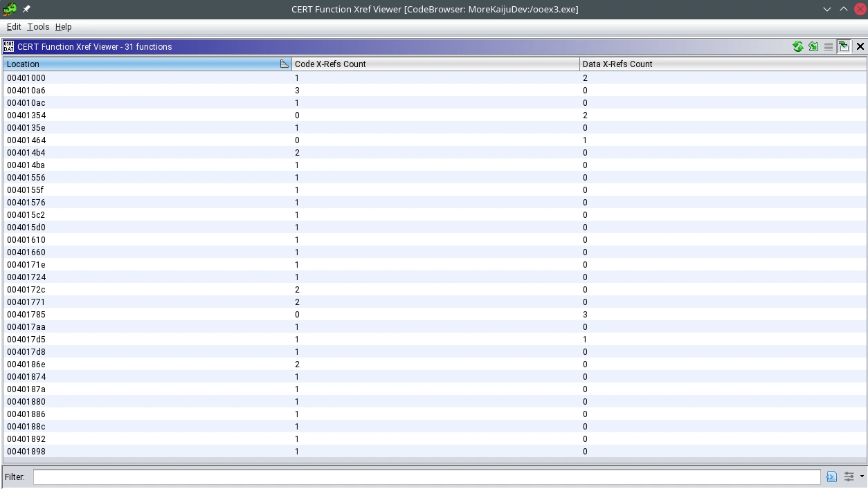Select location 0040155f row
Viewport: 868px width, 489px height.
tap(434, 190)
